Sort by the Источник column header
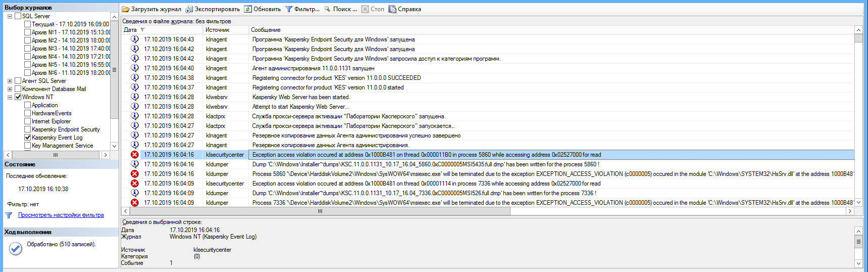The height and width of the screenshot is (272, 868). [x=217, y=30]
